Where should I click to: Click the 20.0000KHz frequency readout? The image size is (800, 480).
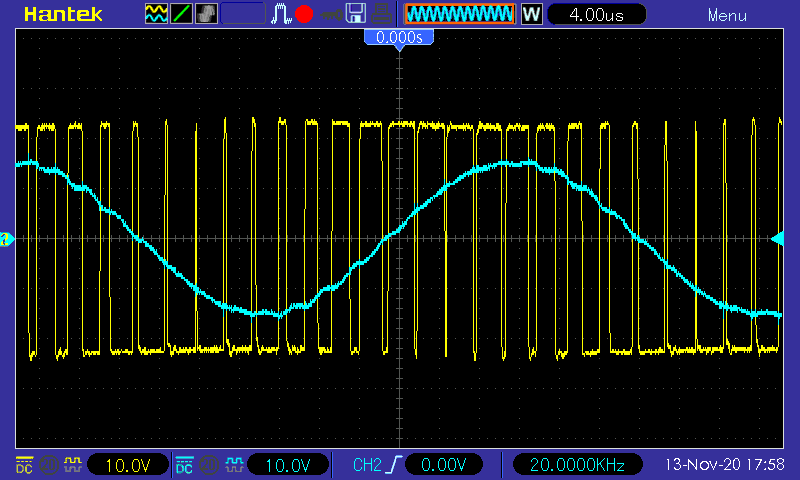[x=577, y=465]
